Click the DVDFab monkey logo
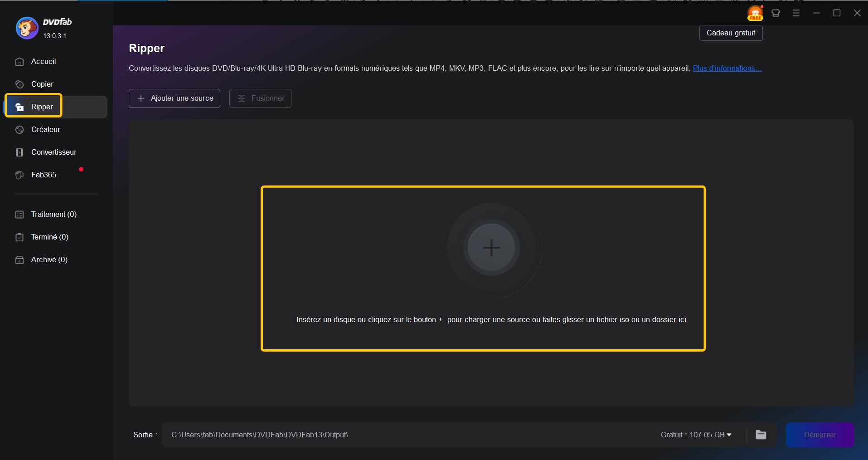 27,28
